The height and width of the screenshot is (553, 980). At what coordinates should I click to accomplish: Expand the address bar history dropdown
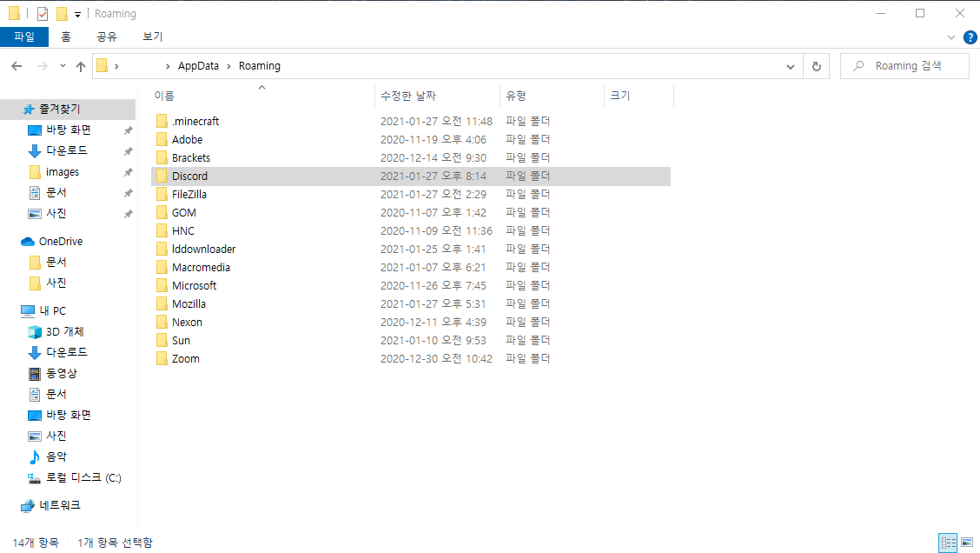(790, 66)
